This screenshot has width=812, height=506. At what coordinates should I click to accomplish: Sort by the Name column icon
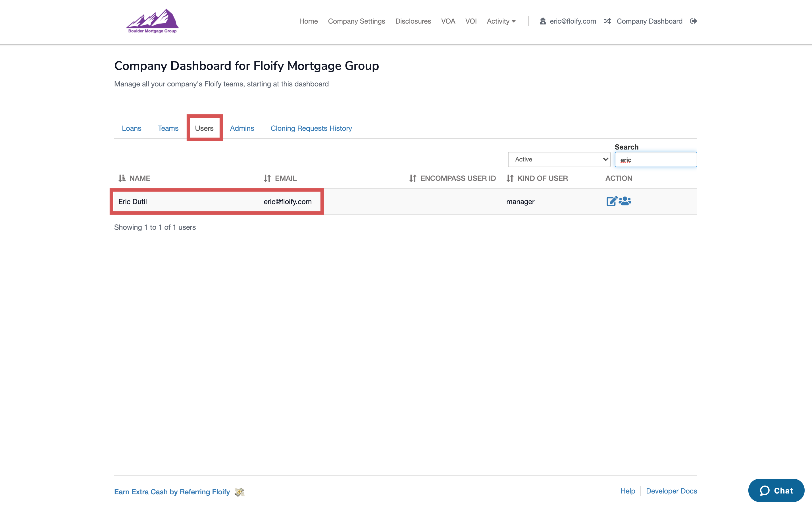(122, 178)
